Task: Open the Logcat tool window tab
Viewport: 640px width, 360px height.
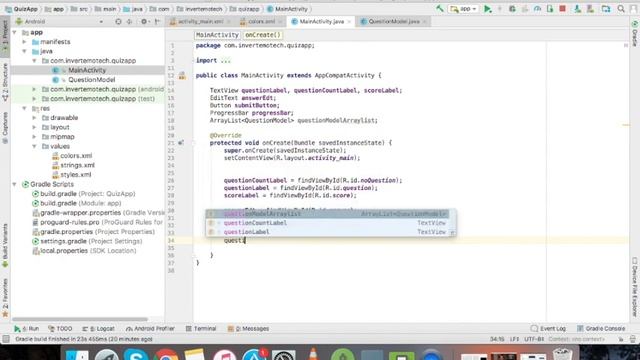Action: pos(98,328)
